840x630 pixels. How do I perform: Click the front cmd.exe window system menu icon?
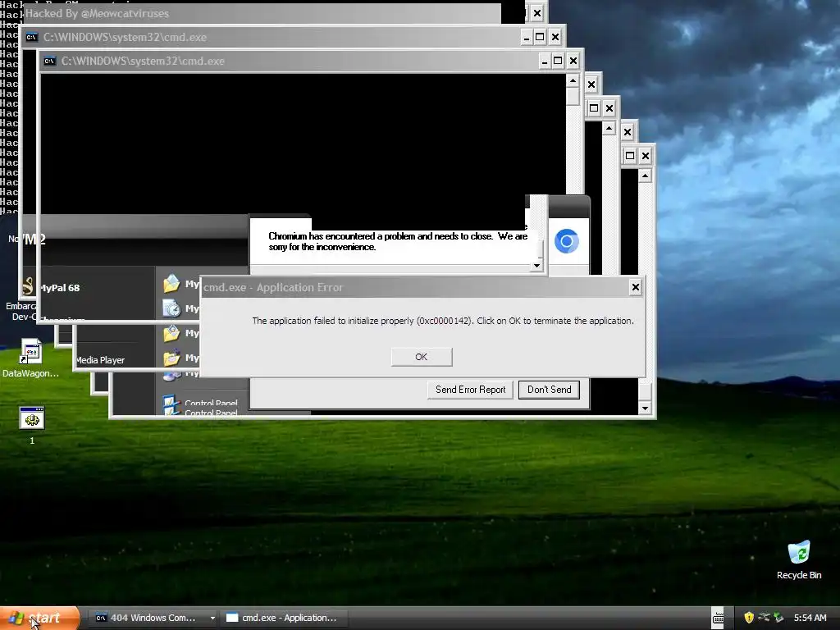pyautogui.click(x=50, y=61)
